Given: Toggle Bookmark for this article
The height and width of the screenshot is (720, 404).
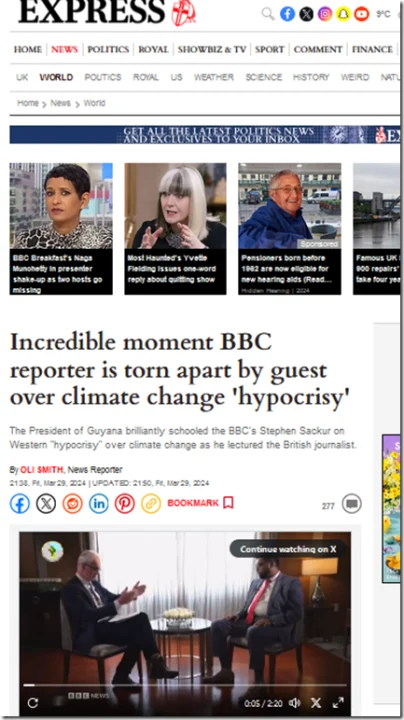Looking at the screenshot, I should tap(201, 503).
